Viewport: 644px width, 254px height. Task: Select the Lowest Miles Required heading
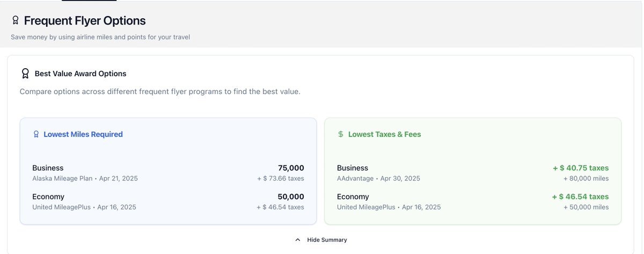[83, 134]
